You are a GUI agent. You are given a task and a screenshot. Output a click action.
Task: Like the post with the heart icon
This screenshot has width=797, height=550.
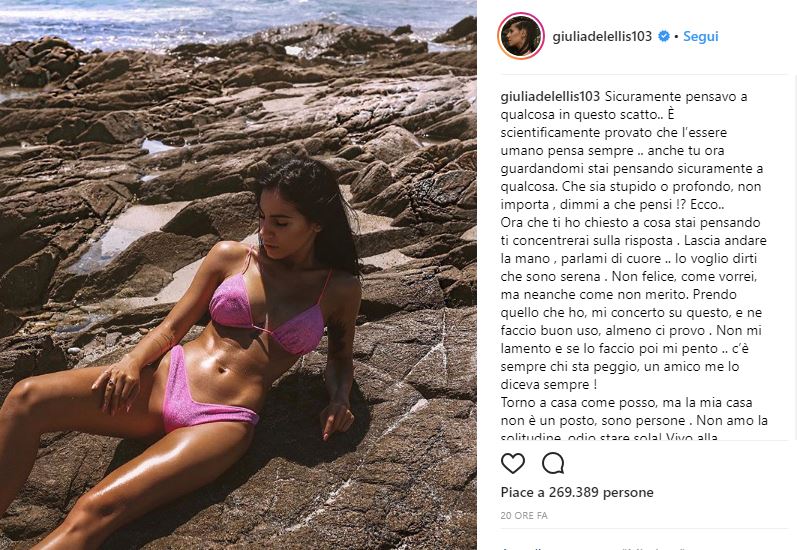point(512,464)
